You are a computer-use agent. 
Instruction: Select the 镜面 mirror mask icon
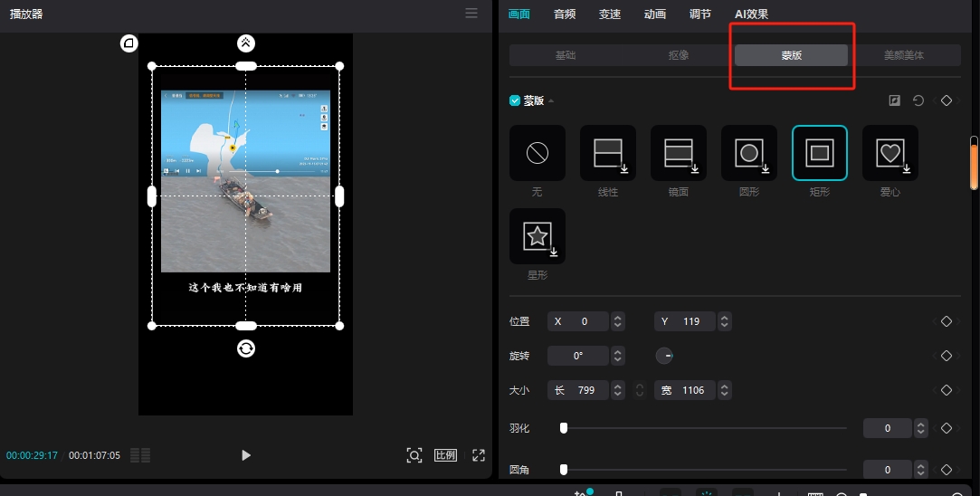tap(678, 153)
